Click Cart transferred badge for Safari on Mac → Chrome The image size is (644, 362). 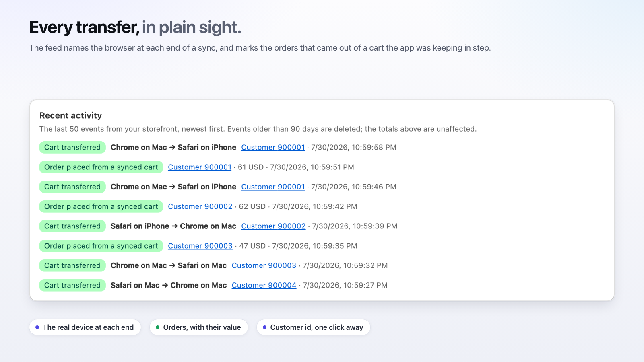click(x=72, y=285)
